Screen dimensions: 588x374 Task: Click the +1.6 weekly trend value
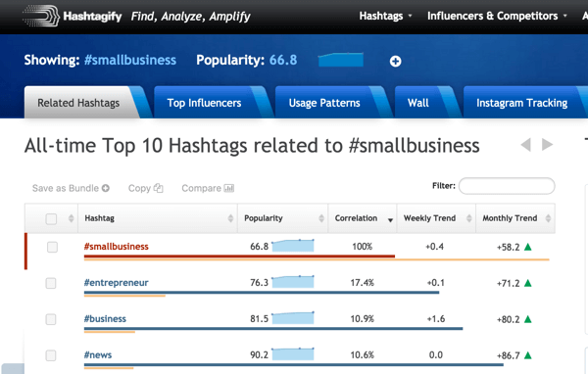[x=436, y=318]
